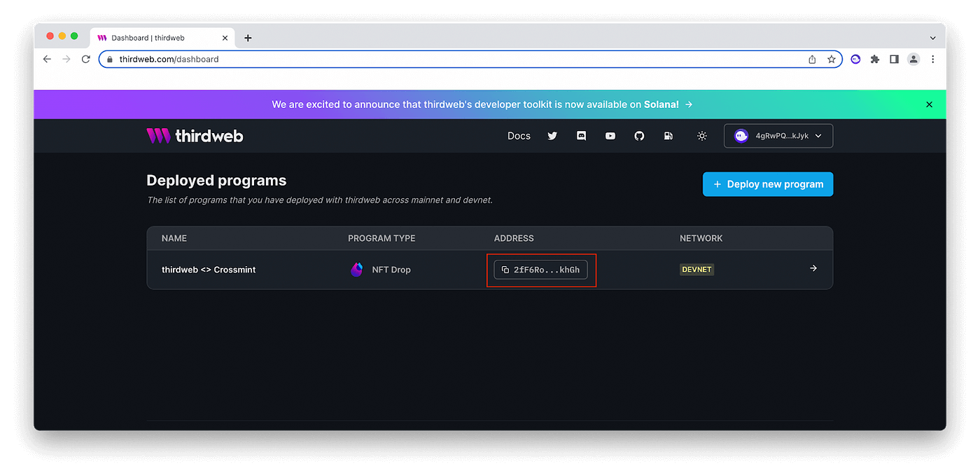
Task: Toggle the browser side panel icon
Action: point(894,60)
